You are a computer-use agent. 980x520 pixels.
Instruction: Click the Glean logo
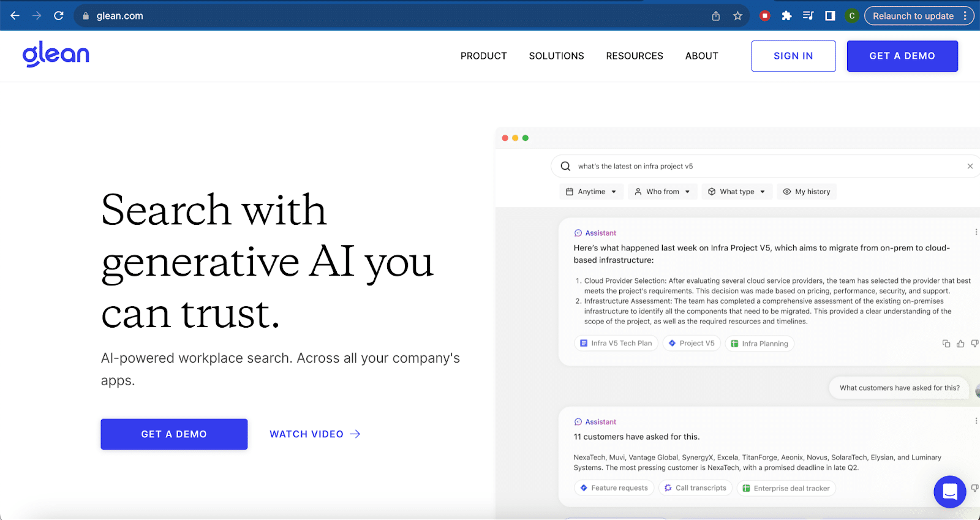(56, 55)
